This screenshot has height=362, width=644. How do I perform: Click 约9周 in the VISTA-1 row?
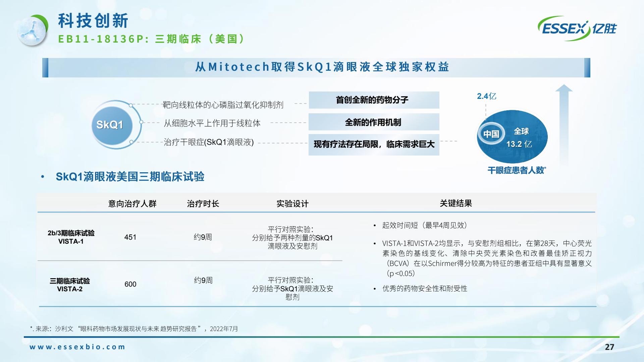coord(203,237)
